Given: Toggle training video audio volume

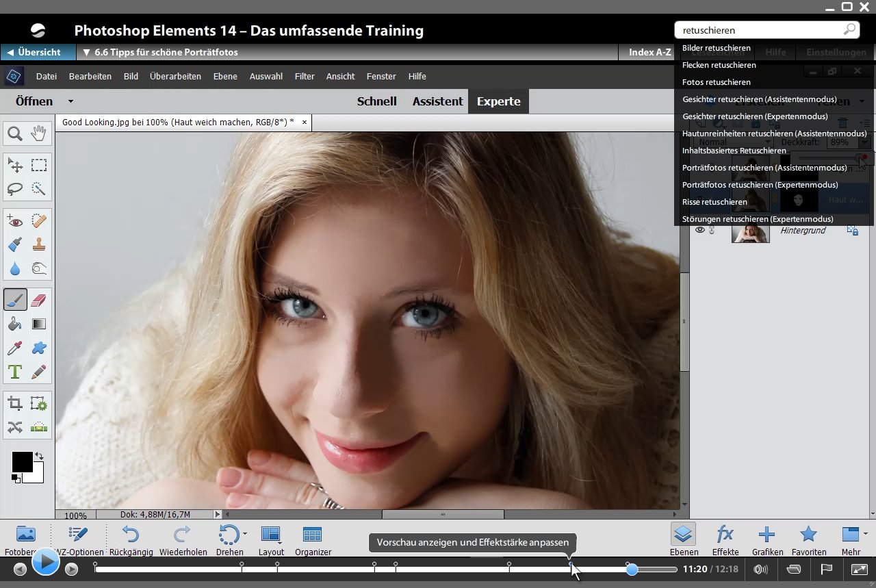Looking at the screenshot, I should coord(760,569).
